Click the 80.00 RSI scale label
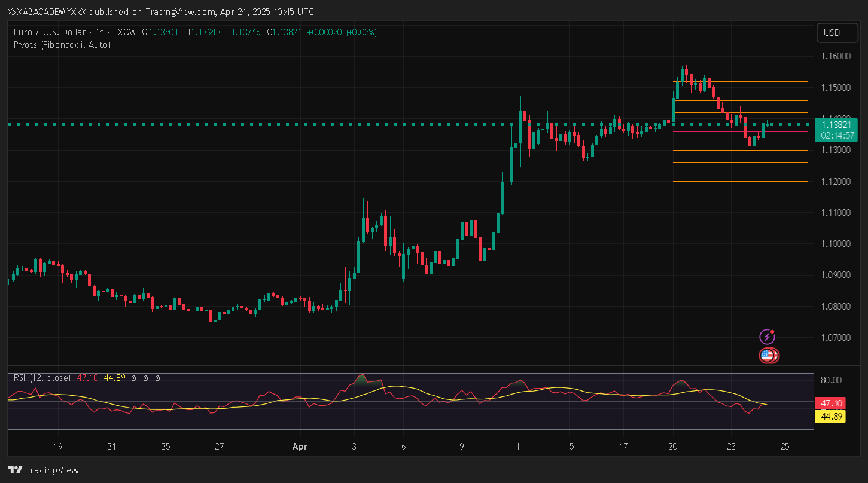868x483 pixels. pyautogui.click(x=832, y=380)
